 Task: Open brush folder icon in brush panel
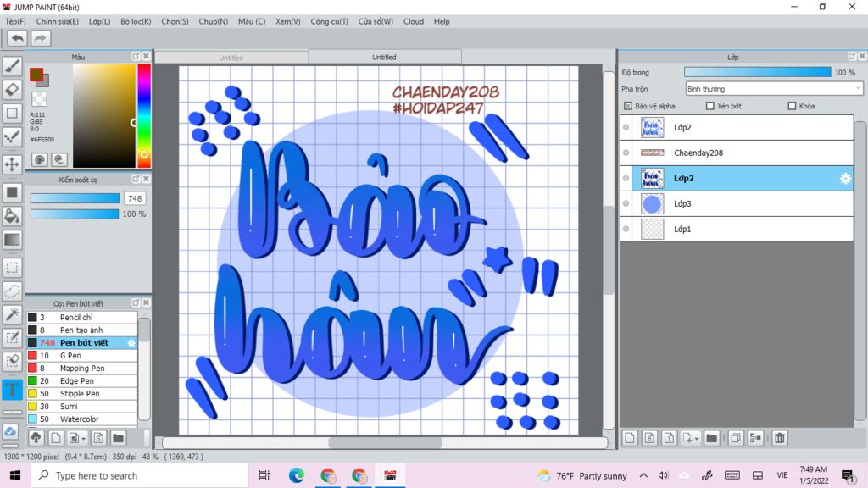pos(118,438)
